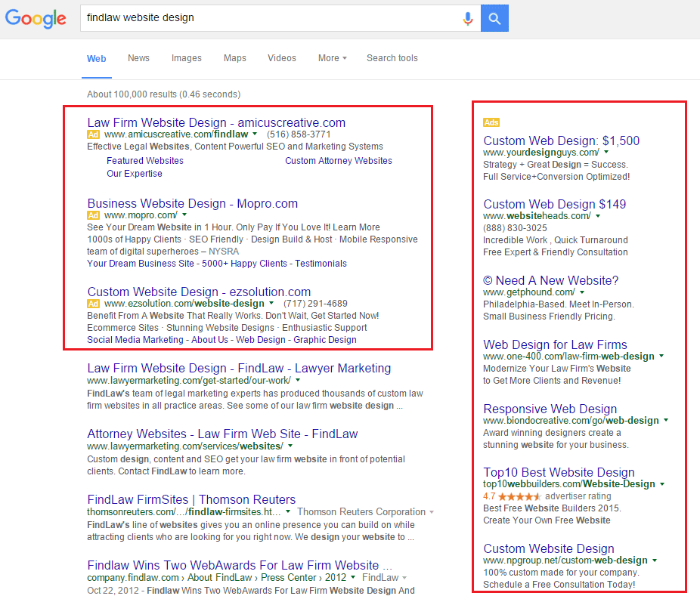The width and height of the screenshot is (700, 596).
Task: Expand arrow next to biondocreative.com URL
Action: [666, 420]
